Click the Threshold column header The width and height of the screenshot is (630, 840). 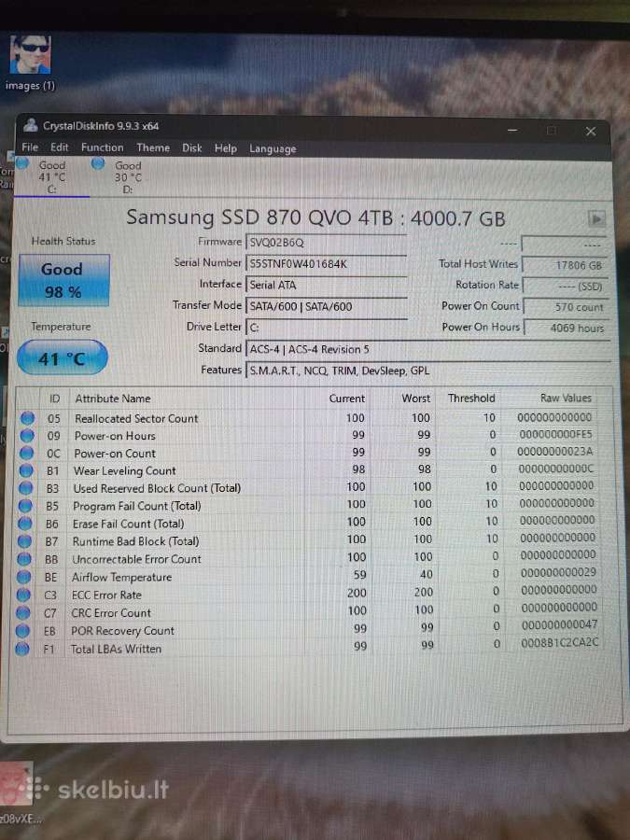coord(471,398)
